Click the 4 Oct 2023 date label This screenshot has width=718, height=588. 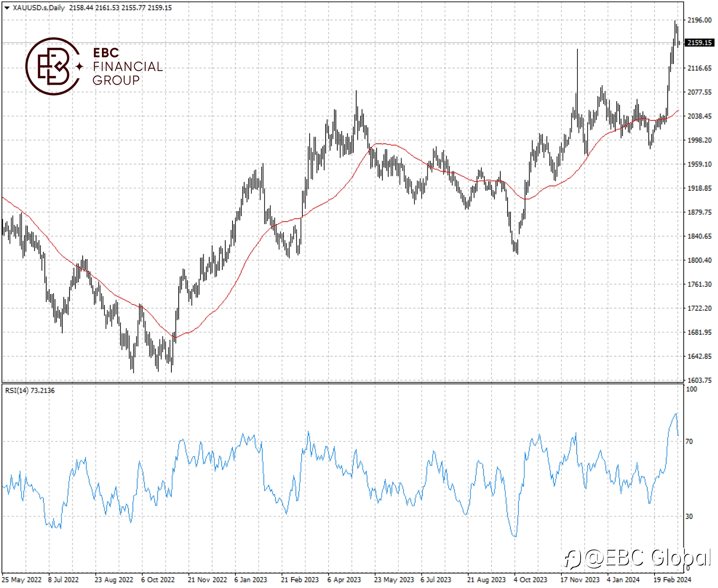pos(530,580)
